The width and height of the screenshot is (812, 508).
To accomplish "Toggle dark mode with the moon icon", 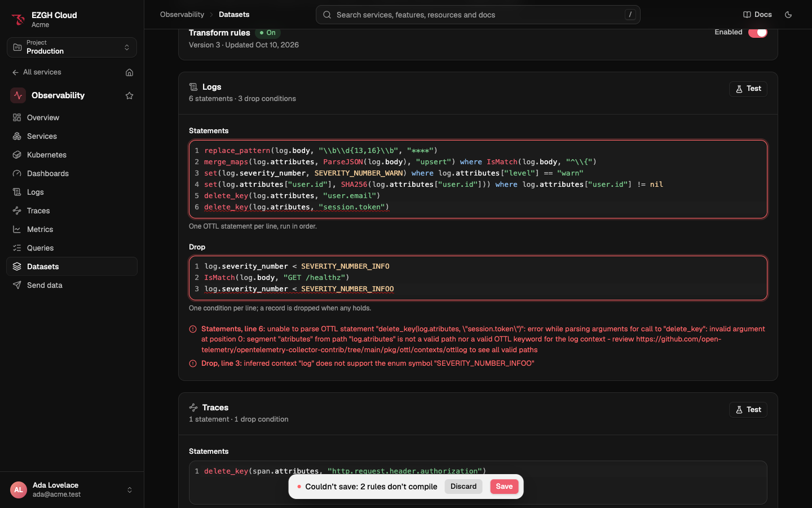I will (x=788, y=15).
